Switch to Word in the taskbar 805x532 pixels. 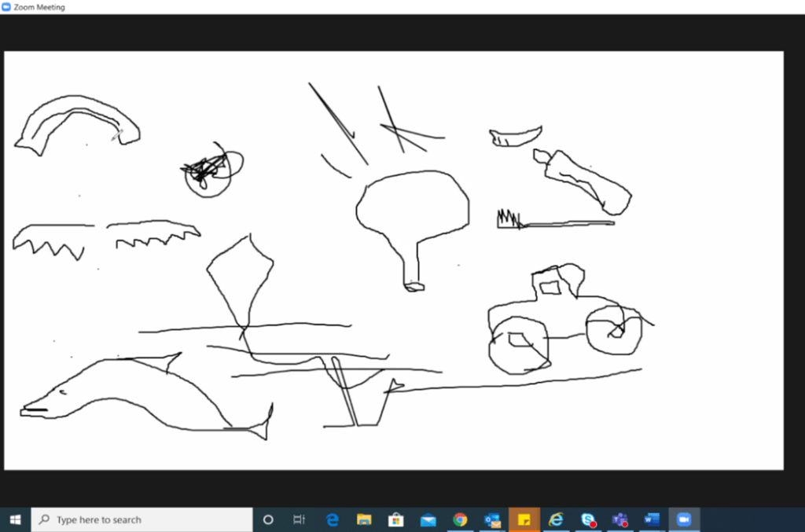(652, 519)
